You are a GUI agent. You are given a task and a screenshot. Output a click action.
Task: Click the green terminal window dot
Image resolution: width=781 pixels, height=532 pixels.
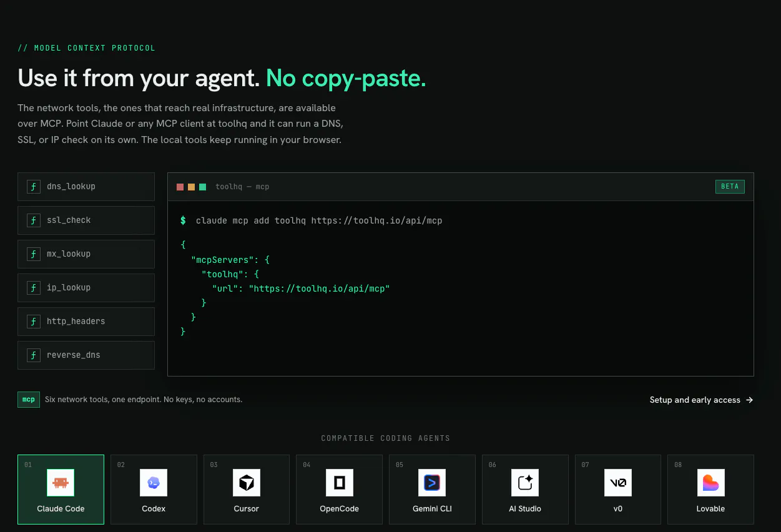[x=202, y=187]
